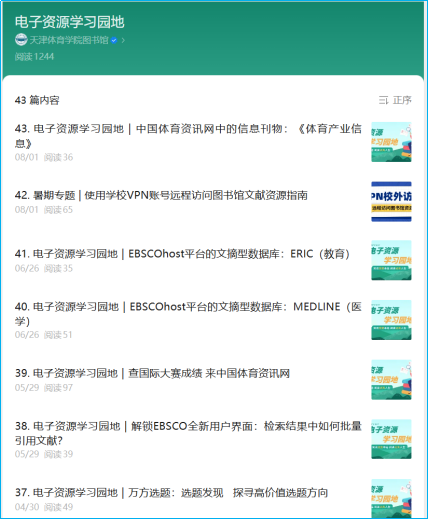Click the 电子资源学习园地 album title

[69, 22]
